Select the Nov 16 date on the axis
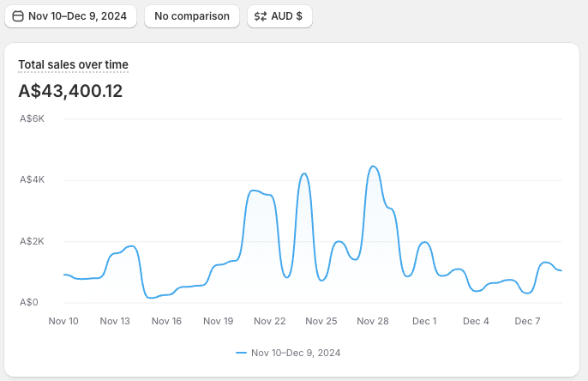The image size is (588, 381). click(166, 321)
